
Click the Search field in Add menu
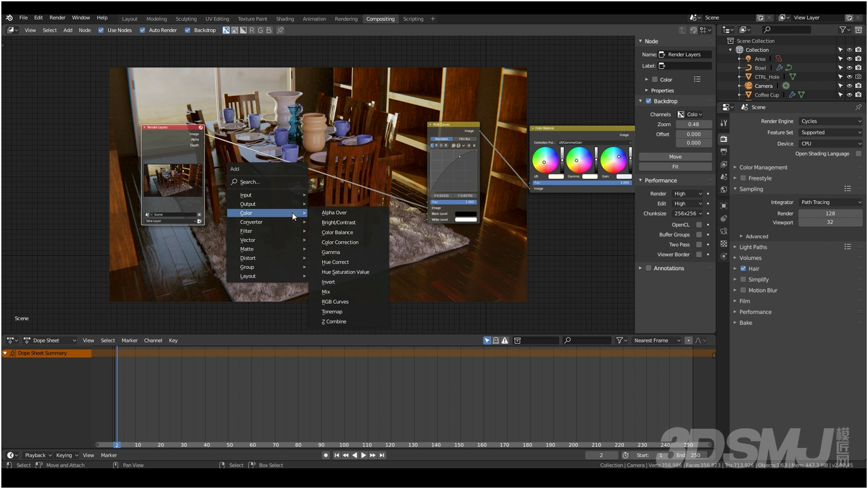(267, 182)
